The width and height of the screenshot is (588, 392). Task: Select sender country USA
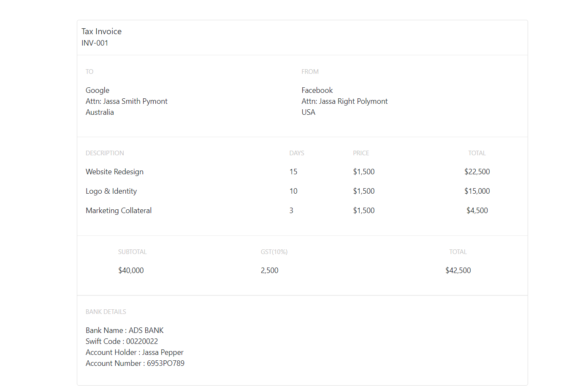pyautogui.click(x=308, y=112)
